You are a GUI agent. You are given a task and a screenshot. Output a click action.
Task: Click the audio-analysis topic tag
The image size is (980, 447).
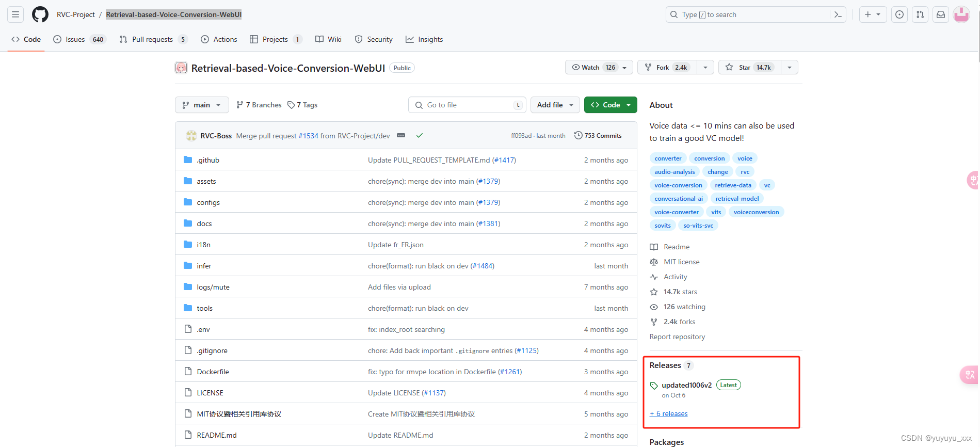pyautogui.click(x=674, y=172)
